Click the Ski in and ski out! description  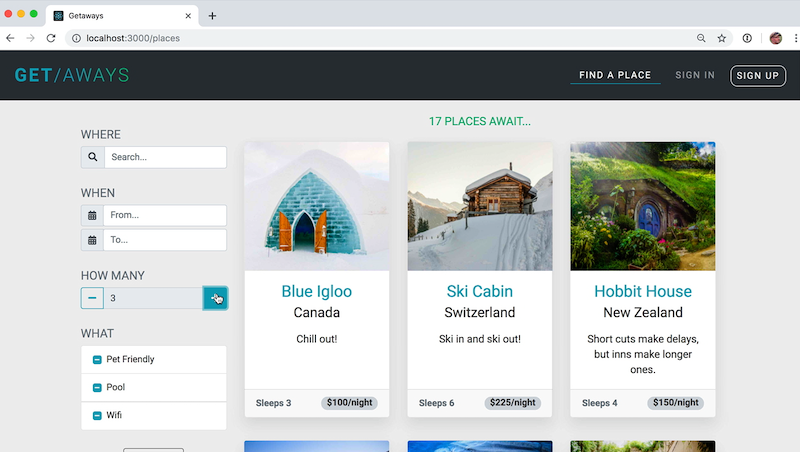[x=480, y=339]
